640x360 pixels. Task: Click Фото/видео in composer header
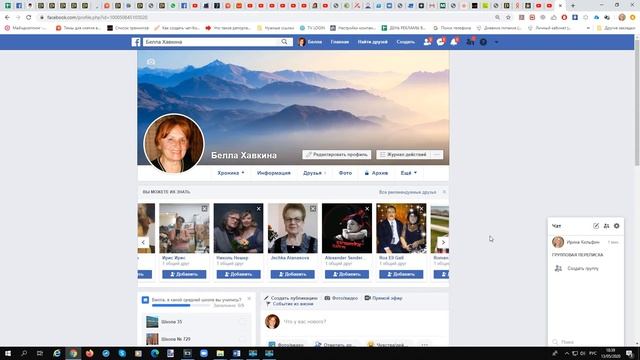(x=341, y=298)
